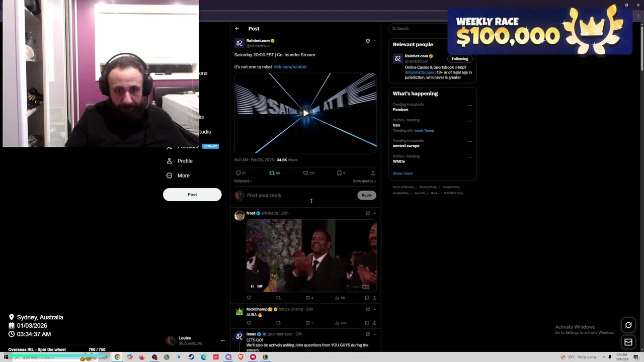Reply to frost's GIF post
The width and height of the screenshot is (644, 362).
pyautogui.click(x=249, y=298)
